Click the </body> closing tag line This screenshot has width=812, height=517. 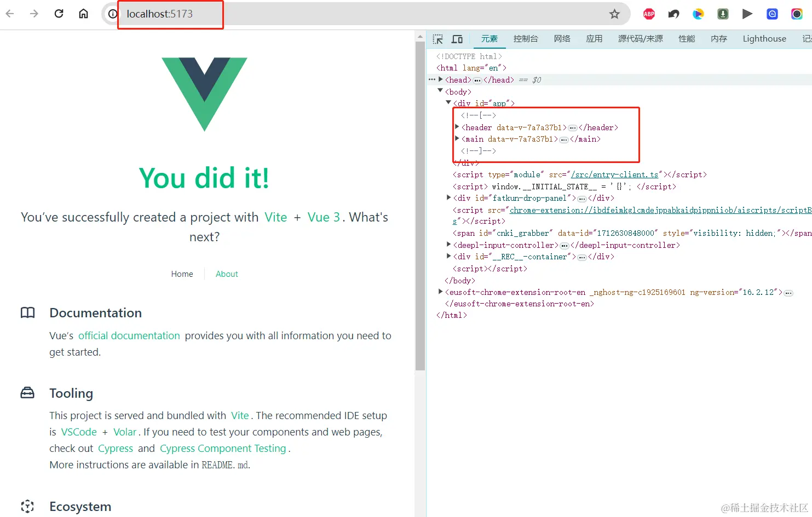(460, 281)
